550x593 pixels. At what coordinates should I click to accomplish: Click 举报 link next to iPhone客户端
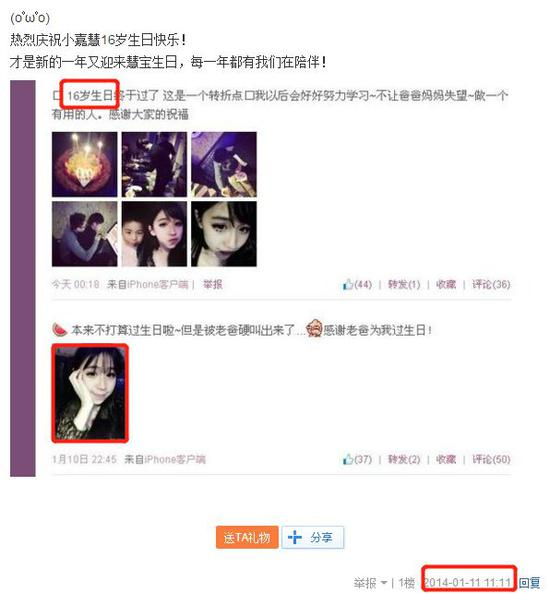click(213, 284)
